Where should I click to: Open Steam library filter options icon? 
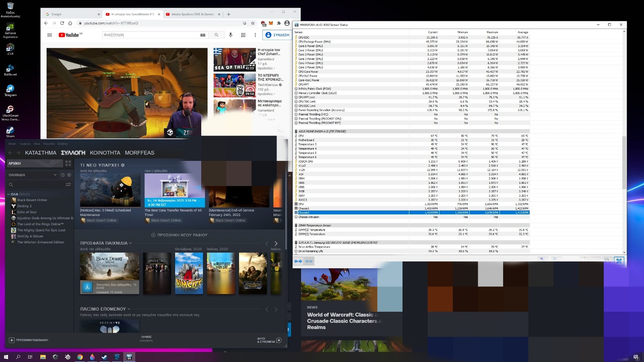[x=68, y=185]
